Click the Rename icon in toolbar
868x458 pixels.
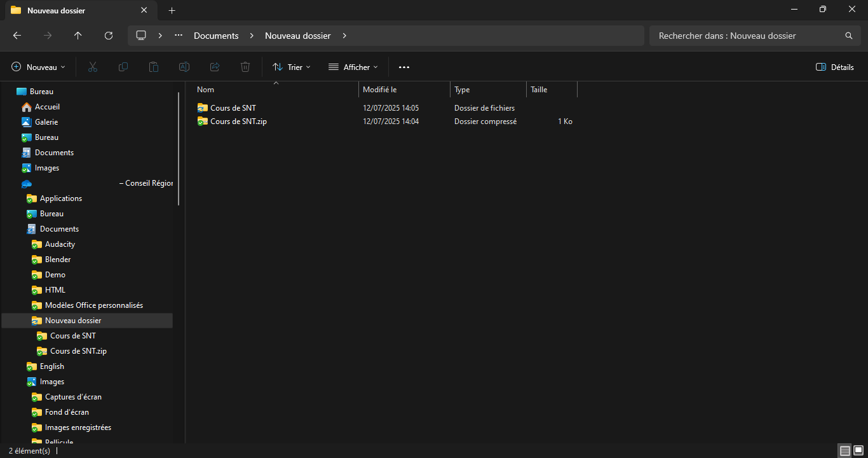click(184, 67)
